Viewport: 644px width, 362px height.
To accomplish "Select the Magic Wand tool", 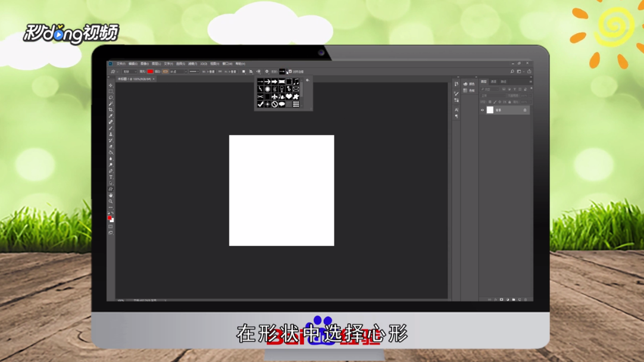I will (x=111, y=104).
